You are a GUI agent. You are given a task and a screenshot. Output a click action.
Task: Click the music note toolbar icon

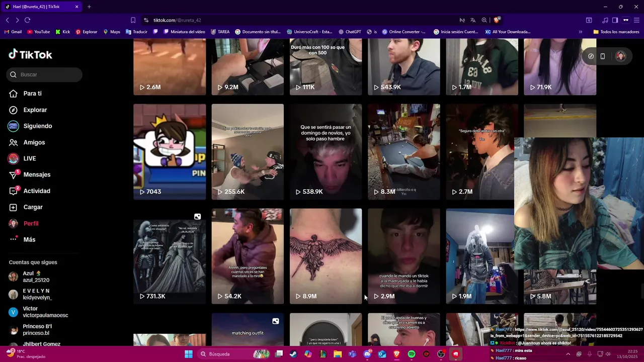(x=605, y=20)
